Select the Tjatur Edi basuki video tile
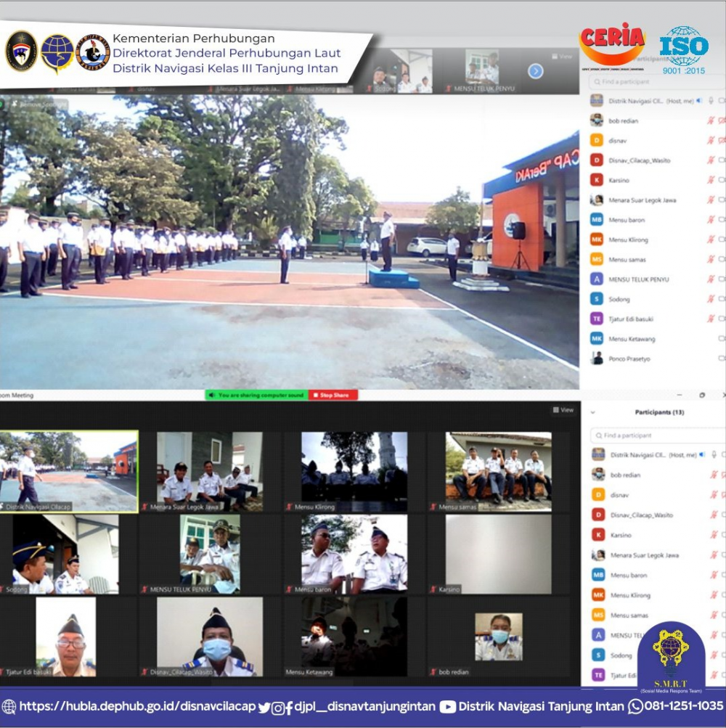 coord(65,637)
